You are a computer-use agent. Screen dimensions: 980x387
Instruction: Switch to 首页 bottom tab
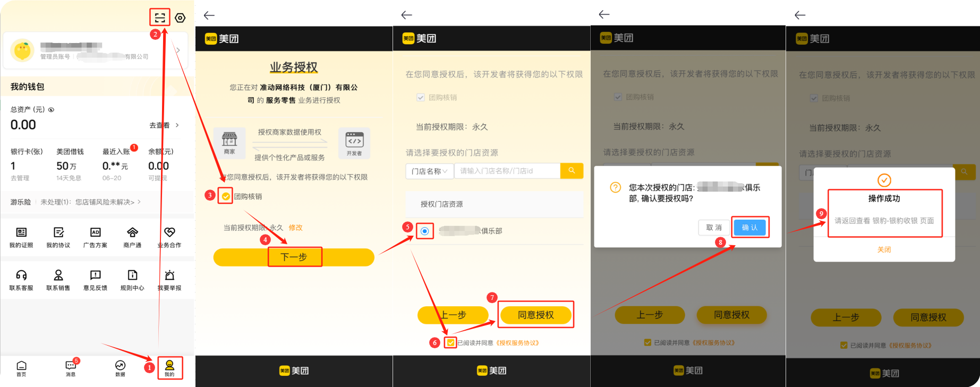(21, 368)
